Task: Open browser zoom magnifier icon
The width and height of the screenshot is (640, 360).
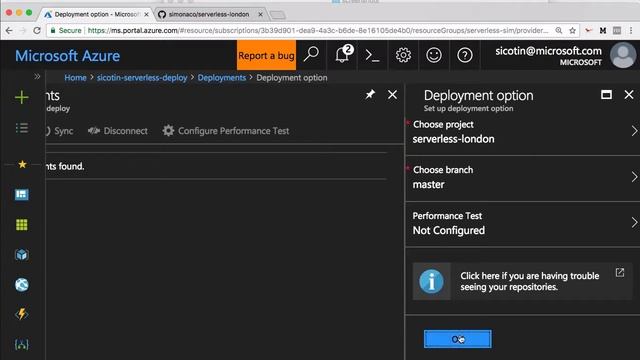Action: click(x=559, y=31)
